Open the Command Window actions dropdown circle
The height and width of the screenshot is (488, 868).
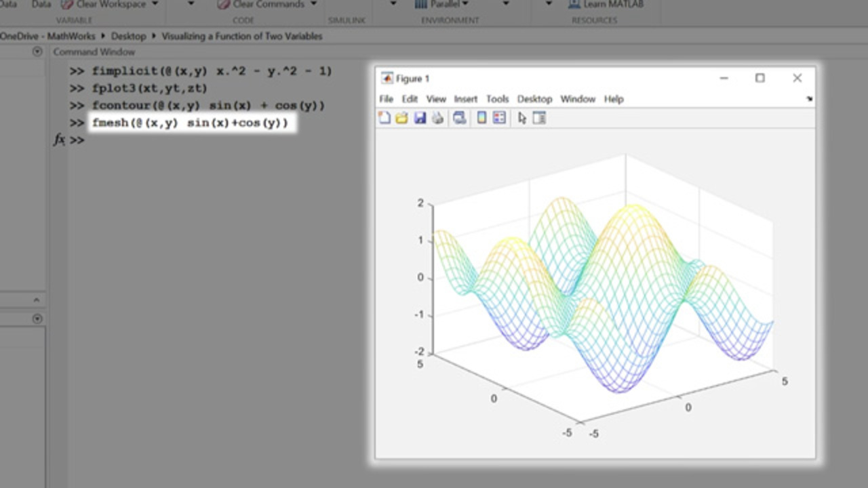pyautogui.click(x=37, y=52)
